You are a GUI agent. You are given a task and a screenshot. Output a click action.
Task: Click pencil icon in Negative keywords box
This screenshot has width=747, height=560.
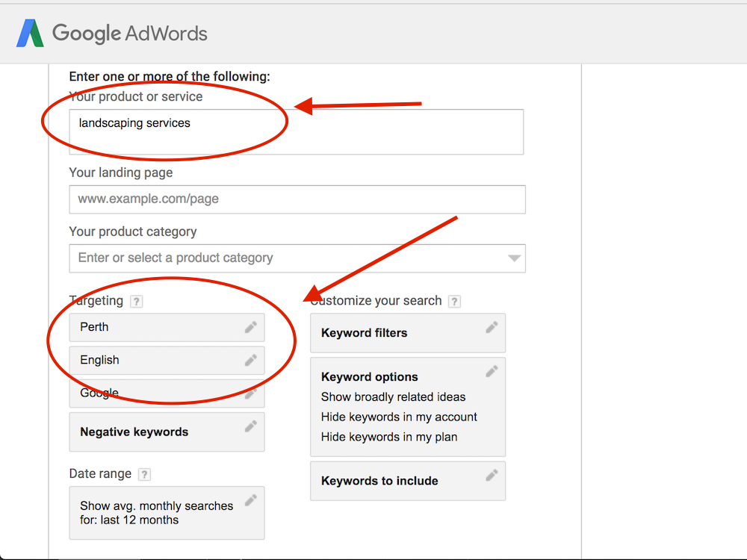tap(251, 426)
